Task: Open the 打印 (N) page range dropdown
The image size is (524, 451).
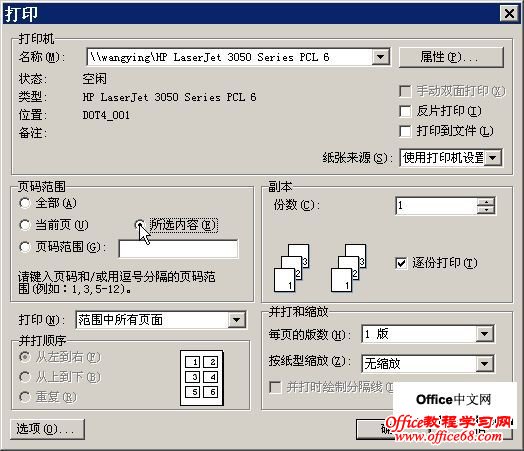Action: [x=237, y=320]
